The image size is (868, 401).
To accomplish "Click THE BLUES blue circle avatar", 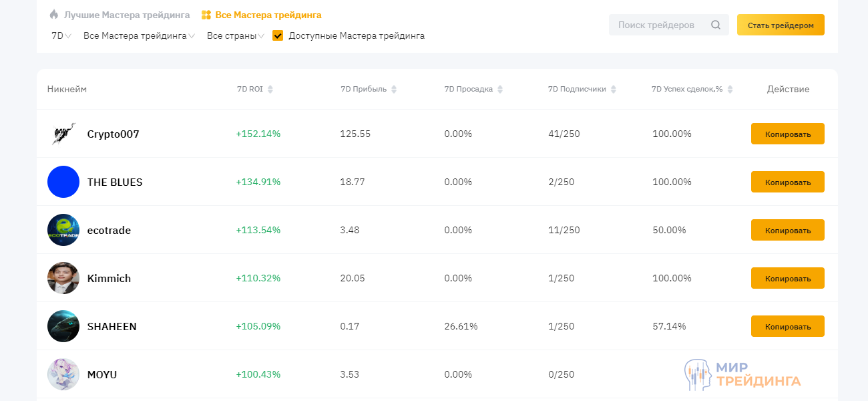I will pyautogui.click(x=63, y=182).
